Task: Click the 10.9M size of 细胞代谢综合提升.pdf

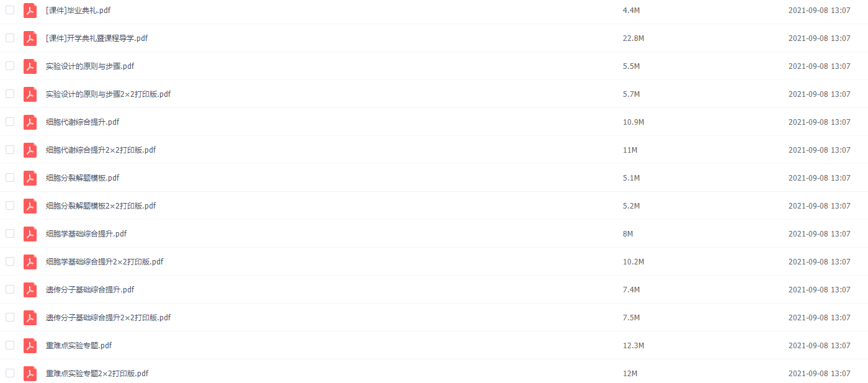Action: 633,122
